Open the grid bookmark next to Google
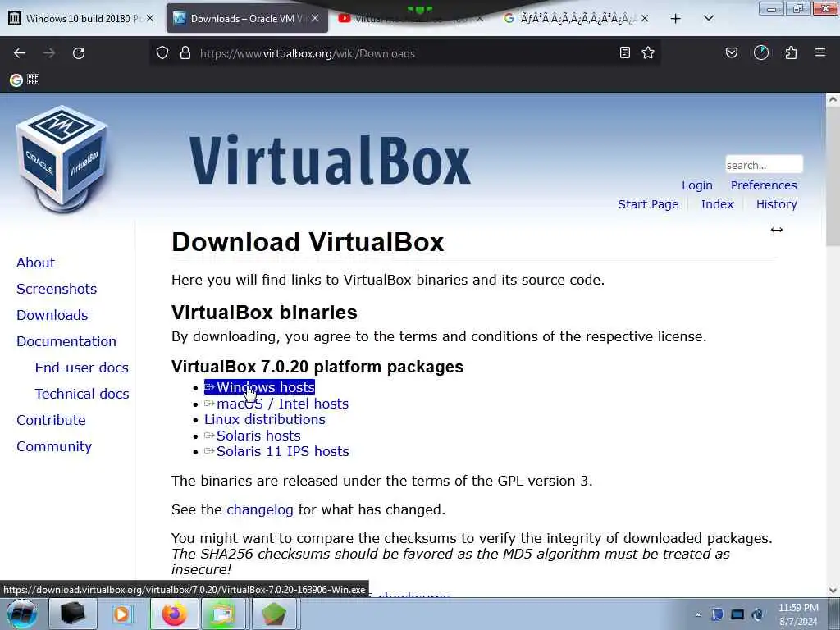 [33, 80]
